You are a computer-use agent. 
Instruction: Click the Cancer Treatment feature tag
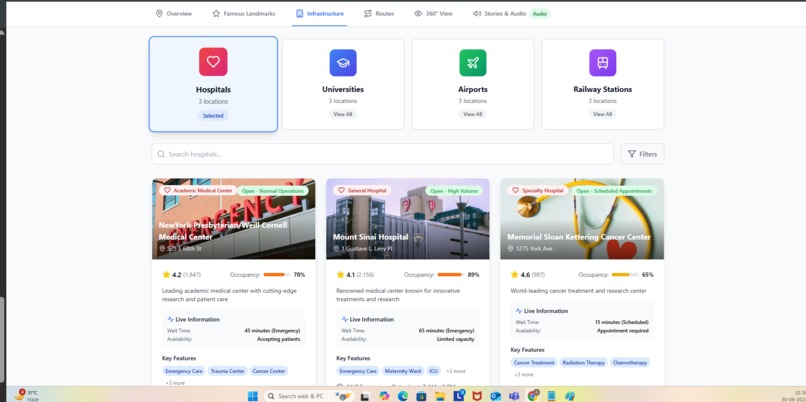(534, 362)
